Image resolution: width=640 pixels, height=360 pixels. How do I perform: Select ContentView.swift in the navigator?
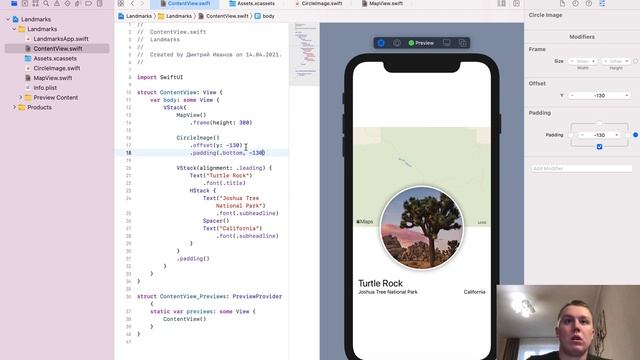(x=58, y=49)
